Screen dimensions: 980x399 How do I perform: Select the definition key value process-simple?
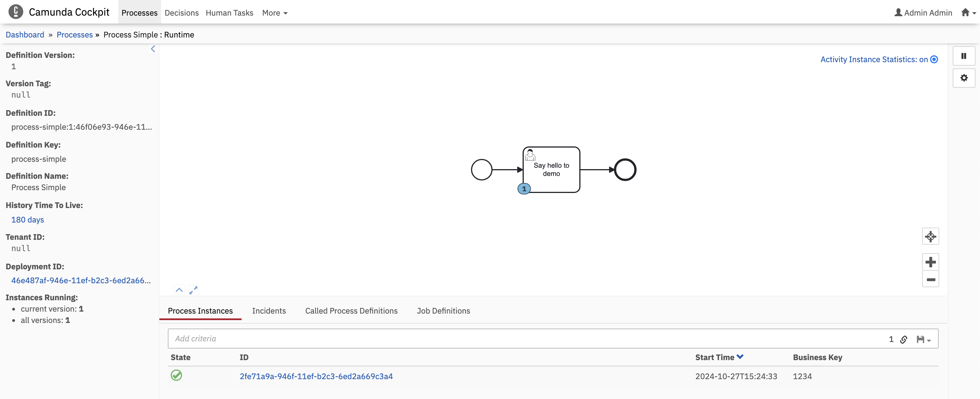coord(39,159)
